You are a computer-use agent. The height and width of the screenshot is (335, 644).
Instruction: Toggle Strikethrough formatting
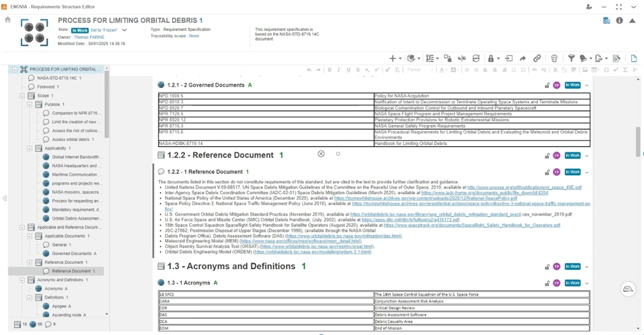coord(358,70)
